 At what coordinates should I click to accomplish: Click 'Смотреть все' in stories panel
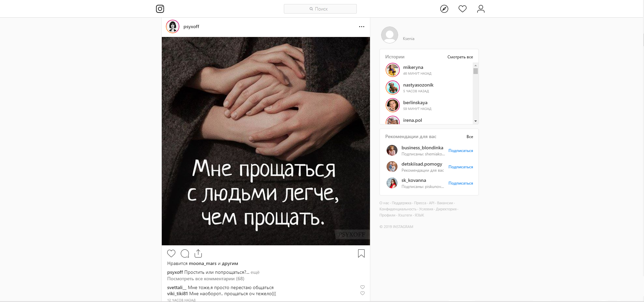click(x=460, y=57)
